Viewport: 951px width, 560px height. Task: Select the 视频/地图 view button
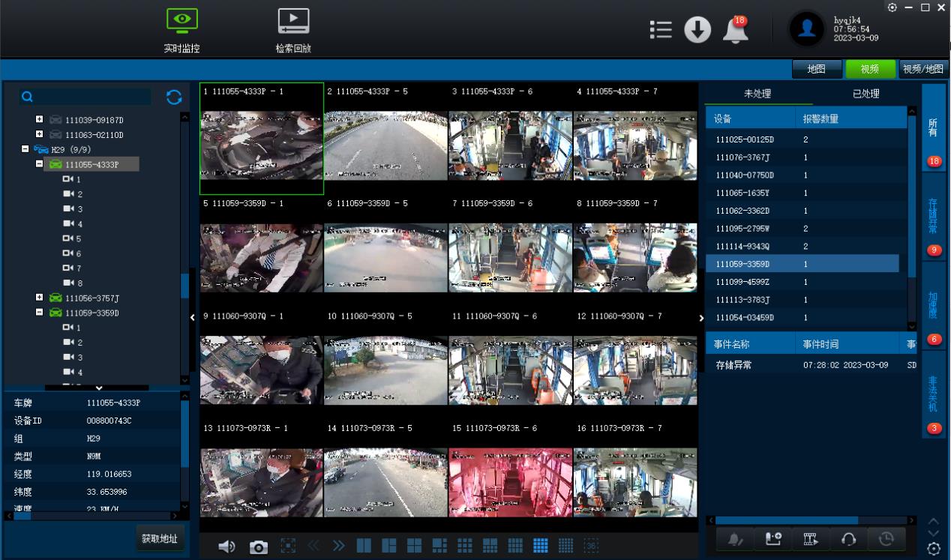coord(923,69)
